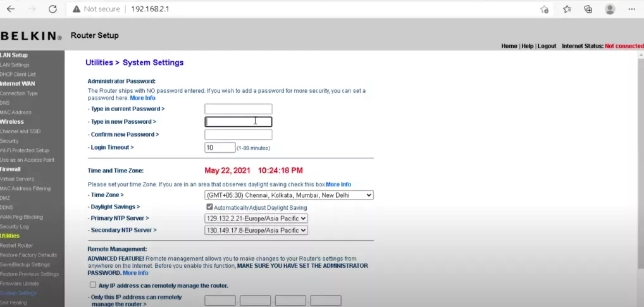
Task: Open More Info for Administrator Password
Action: click(x=142, y=98)
